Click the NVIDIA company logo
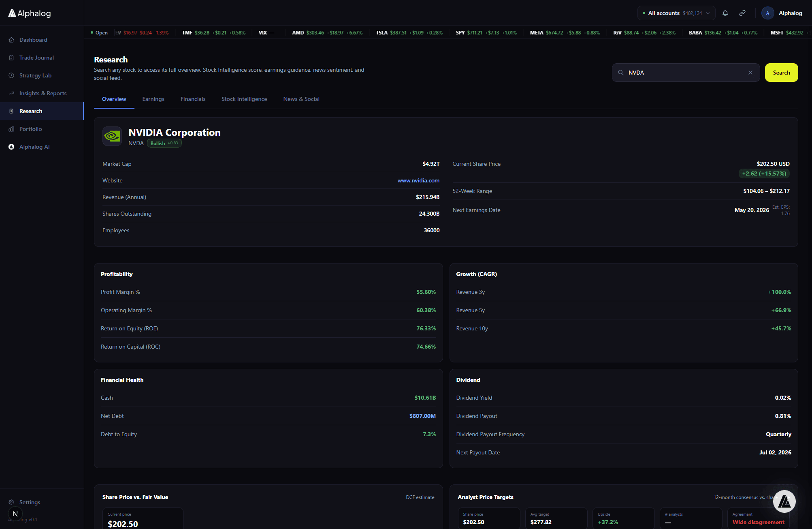Image resolution: width=812 pixels, height=529 pixels. click(112, 136)
